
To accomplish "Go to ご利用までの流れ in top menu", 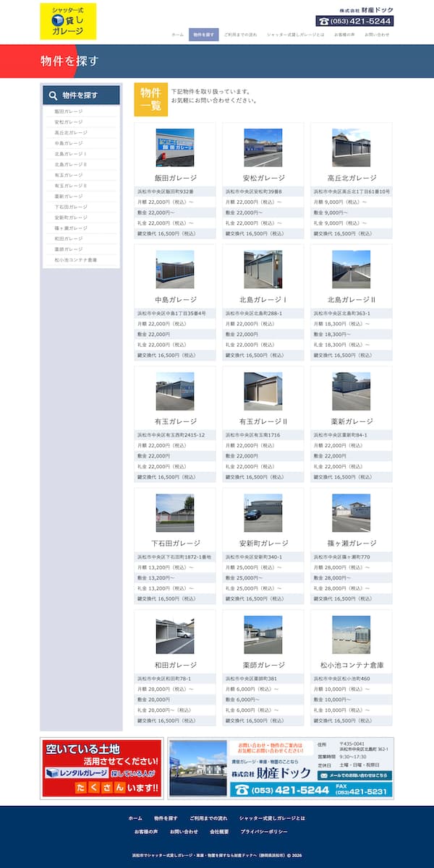I will (x=240, y=35).
